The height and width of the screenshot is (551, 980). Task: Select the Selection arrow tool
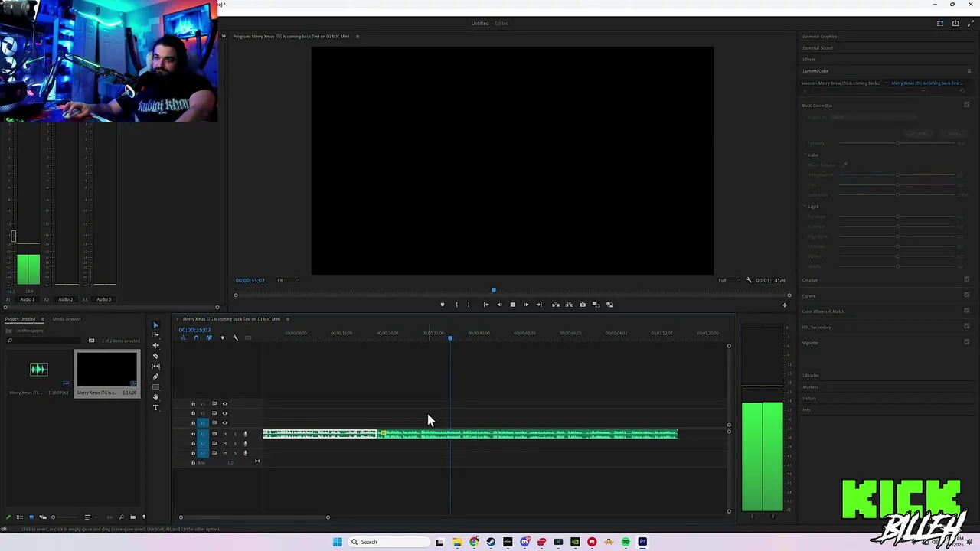[x=155, y=325]
